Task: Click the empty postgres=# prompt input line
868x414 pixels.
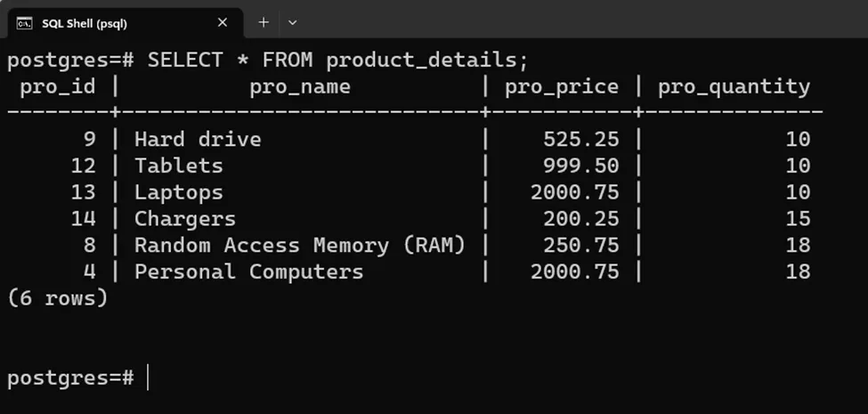Action: pyautogui.click(x=77, y=378)
